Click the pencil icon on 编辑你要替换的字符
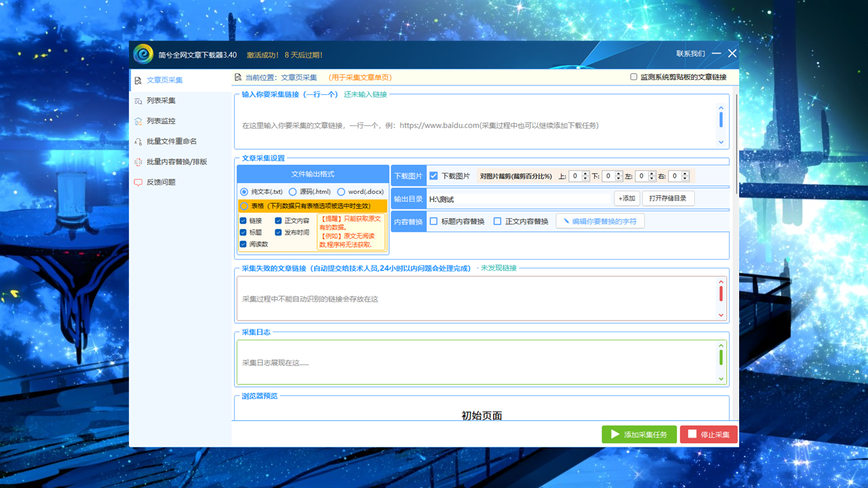 point(566,221)
